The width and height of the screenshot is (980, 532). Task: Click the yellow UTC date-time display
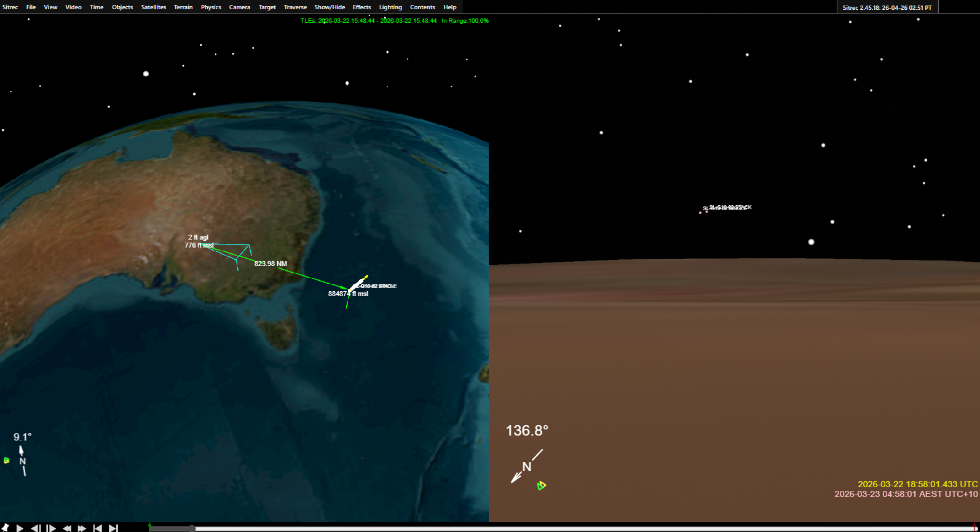pos(917,484)
